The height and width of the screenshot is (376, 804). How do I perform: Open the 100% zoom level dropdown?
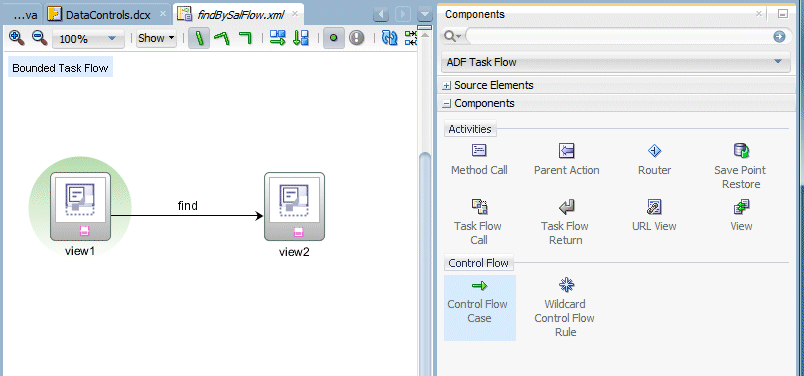[88, 39]
